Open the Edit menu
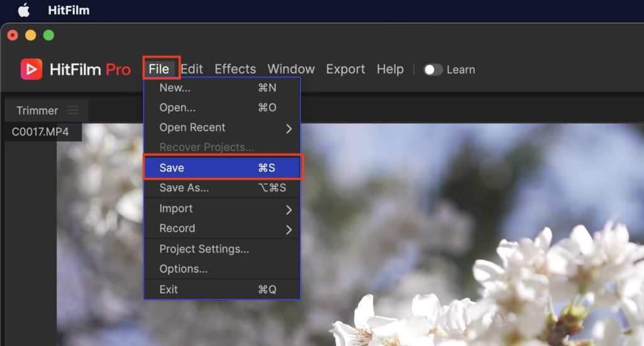The image size is (644, 346). 192,69
